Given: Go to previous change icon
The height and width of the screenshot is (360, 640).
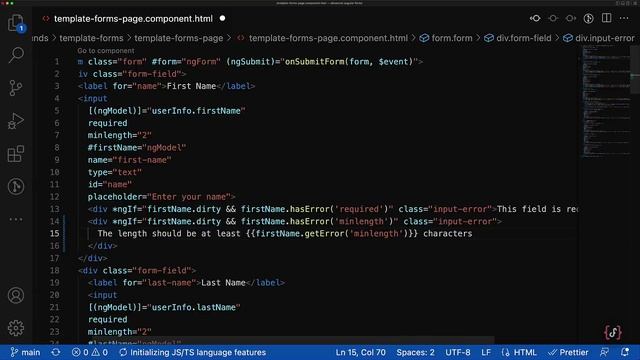Looking at the screenshot, I should click(x=535, y=18).
